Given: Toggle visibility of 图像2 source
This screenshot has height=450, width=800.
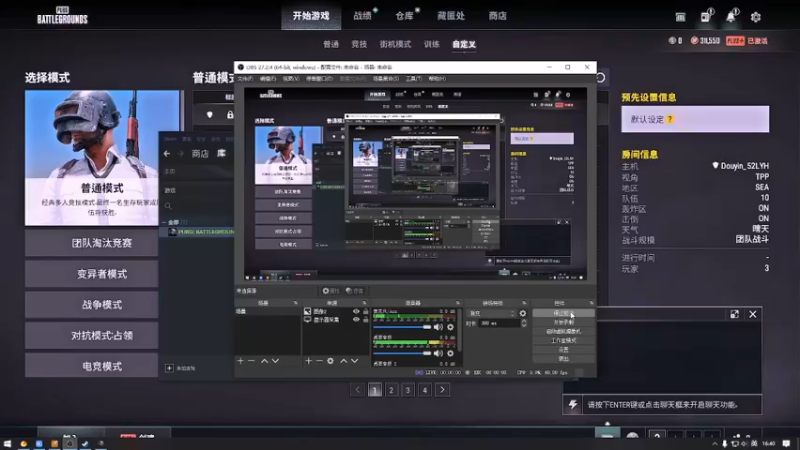Looking at the screenshot, I should 356,311.
